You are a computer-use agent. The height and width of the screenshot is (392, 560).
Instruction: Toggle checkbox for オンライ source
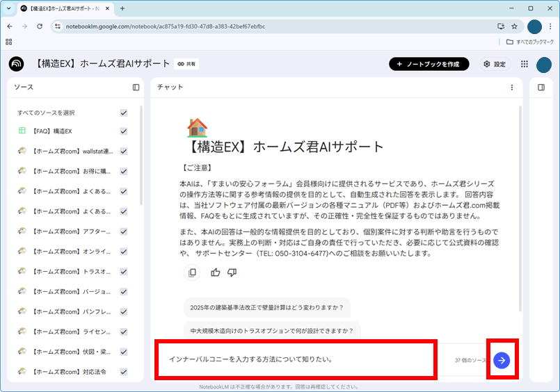(124, 252)
